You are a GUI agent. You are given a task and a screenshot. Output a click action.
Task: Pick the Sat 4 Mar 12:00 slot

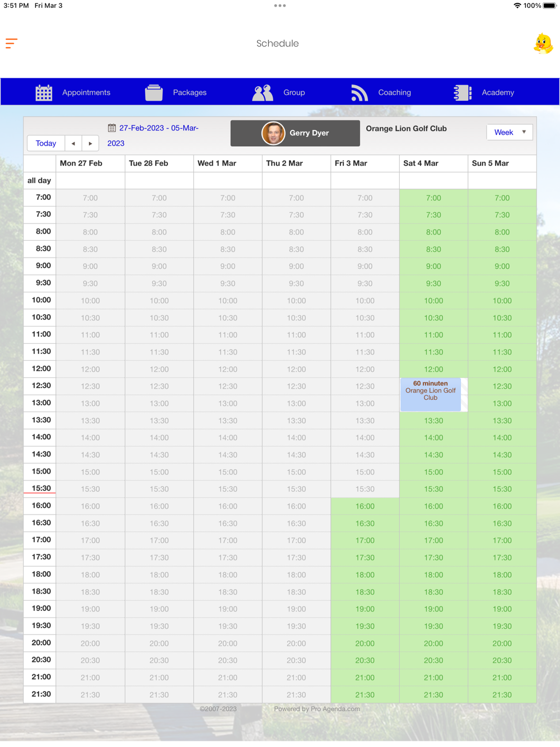pyautogui.click(x=433, y=369)
